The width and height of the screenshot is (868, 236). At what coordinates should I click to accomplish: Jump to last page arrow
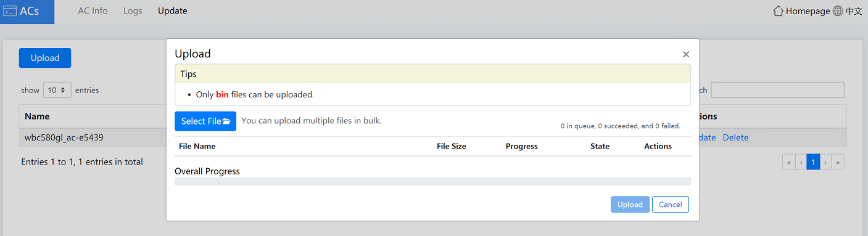point(838,162)
